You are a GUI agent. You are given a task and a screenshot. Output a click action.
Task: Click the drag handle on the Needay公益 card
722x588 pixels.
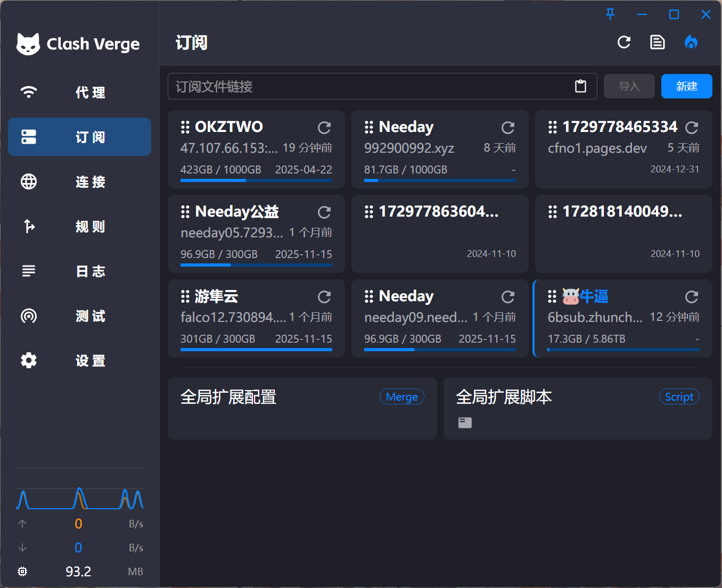click(185, 212)
